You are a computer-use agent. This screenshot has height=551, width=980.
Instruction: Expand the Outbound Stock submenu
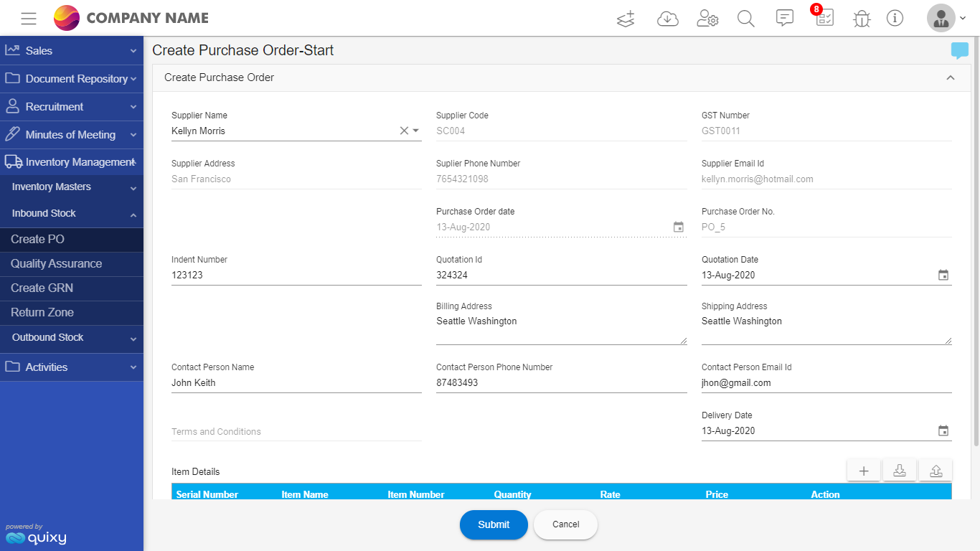(x=72, y=338)
